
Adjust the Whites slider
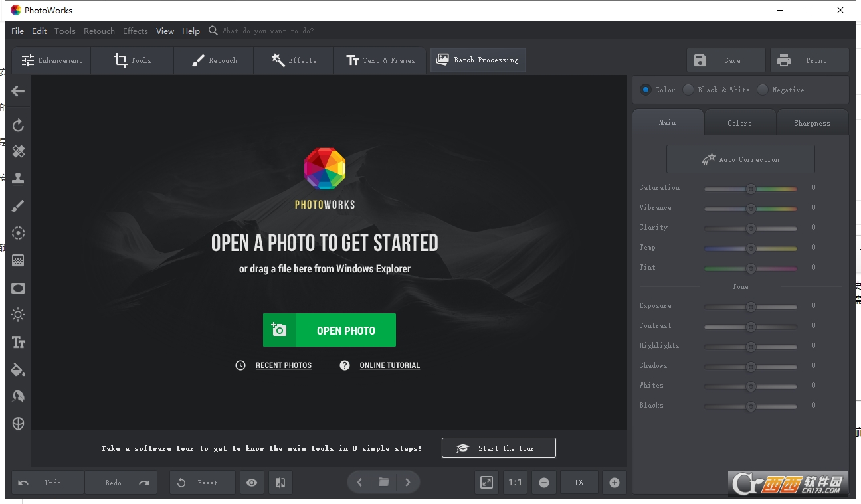coord(751,386)
